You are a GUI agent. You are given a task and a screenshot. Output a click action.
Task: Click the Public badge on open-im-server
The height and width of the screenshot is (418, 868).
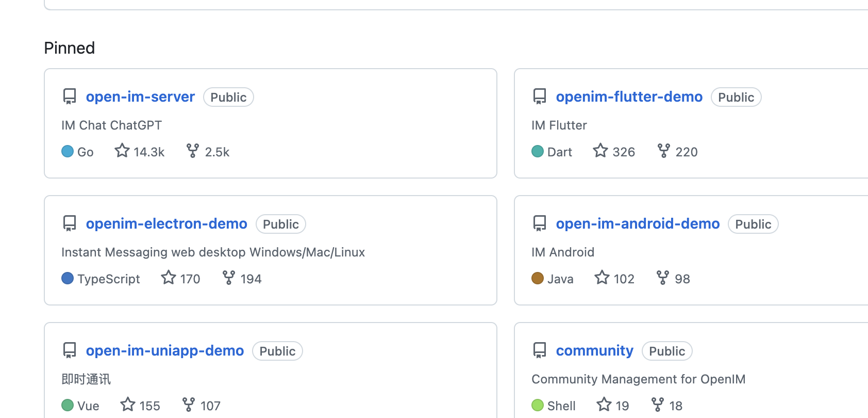click(228, 97)
